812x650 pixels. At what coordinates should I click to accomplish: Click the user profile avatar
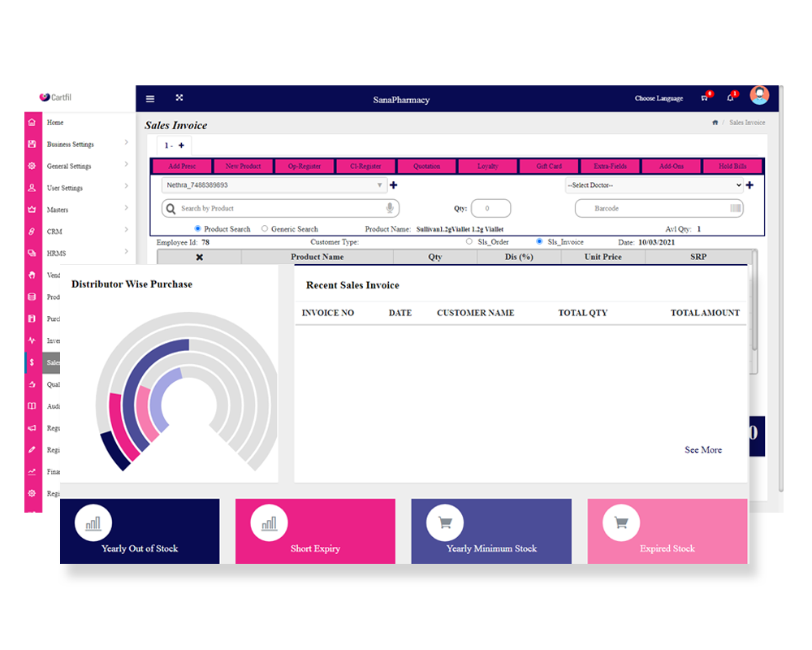[x=759, y=96]
